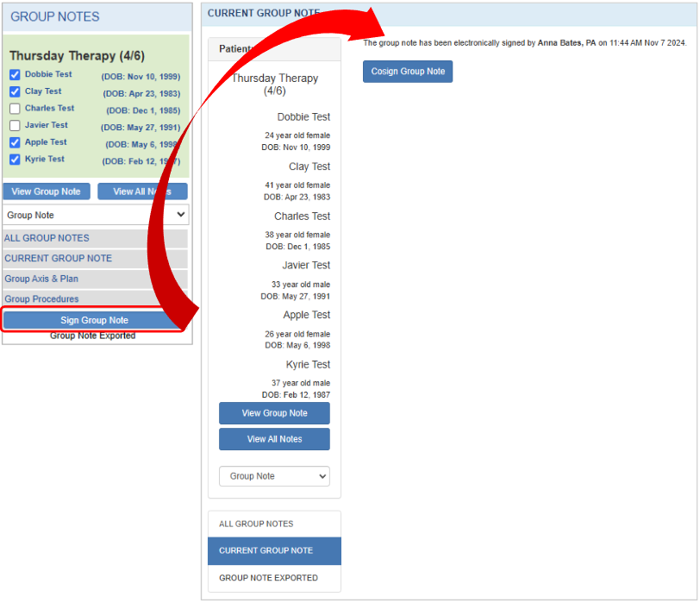Click View Group Note in patient panel
Screen dimensions: 700x603
(274, 413)
